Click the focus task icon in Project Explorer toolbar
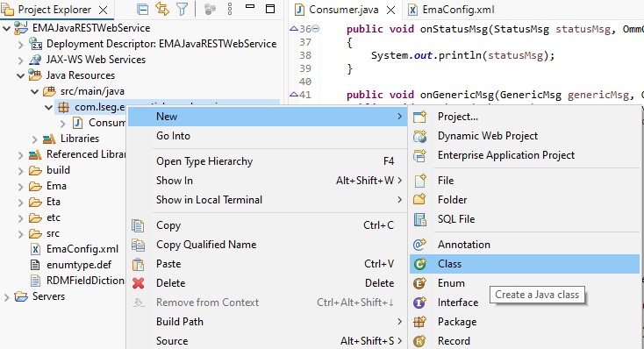Screen dimensions: 644x349 pyautogui.click(x=210, y=9)
